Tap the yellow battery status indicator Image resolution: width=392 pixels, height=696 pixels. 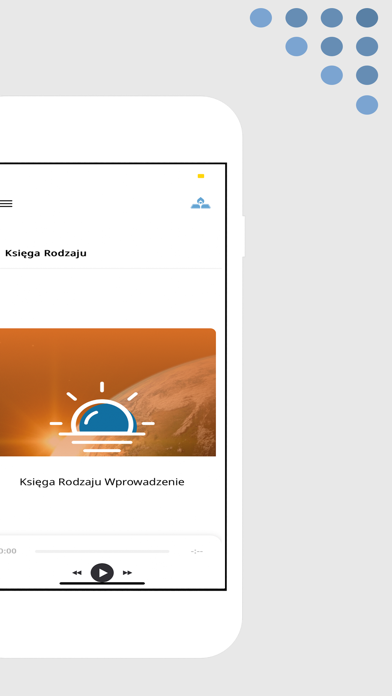coord(201,176)
